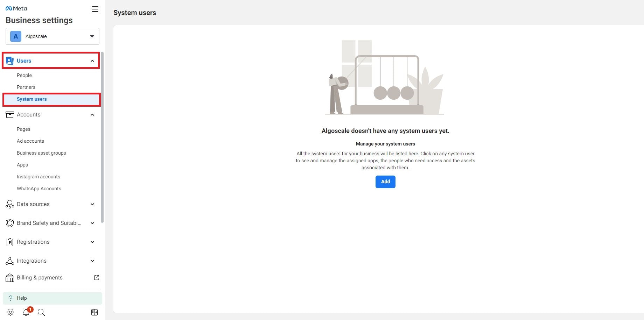The width and height of the screenshot is (644, 320).
Task: Select Partners under Users
Action: click(26, 87)
